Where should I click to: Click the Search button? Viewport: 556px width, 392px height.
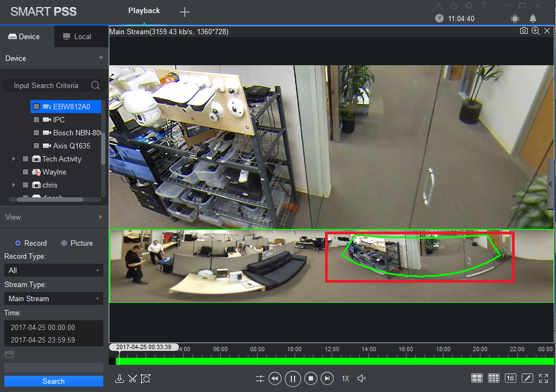coord(54,381)
